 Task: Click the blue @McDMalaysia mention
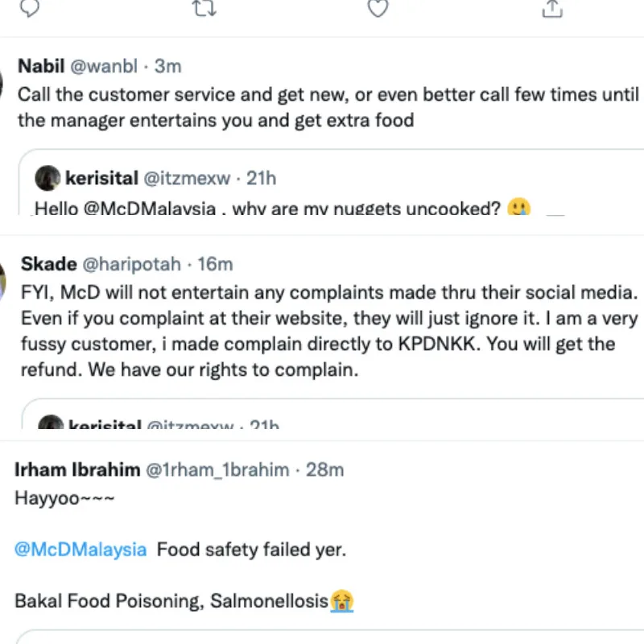[80, 550]
